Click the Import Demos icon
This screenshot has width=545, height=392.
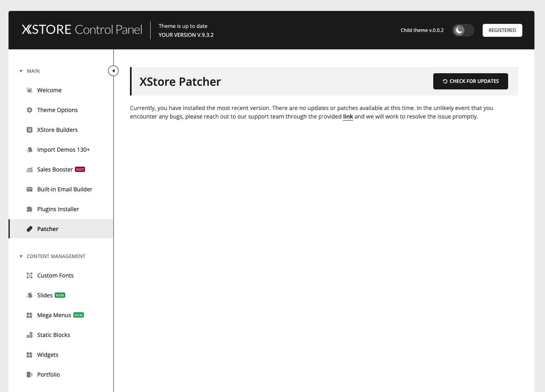[x=30, y=150]
